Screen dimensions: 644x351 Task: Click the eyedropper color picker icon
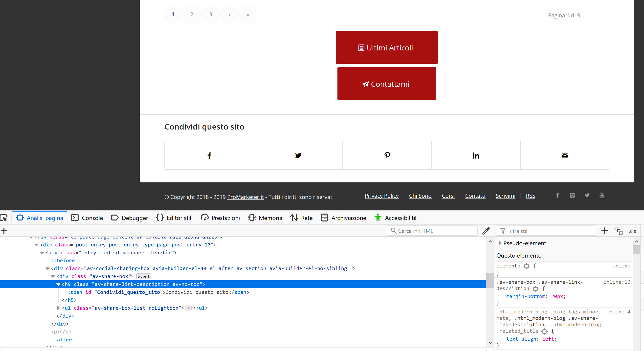pos(486,231)
